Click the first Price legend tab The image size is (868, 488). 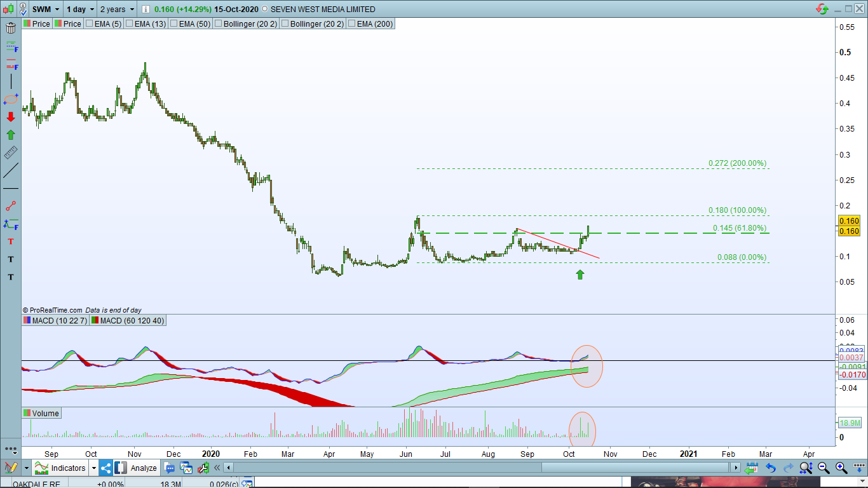coord(37,24)
